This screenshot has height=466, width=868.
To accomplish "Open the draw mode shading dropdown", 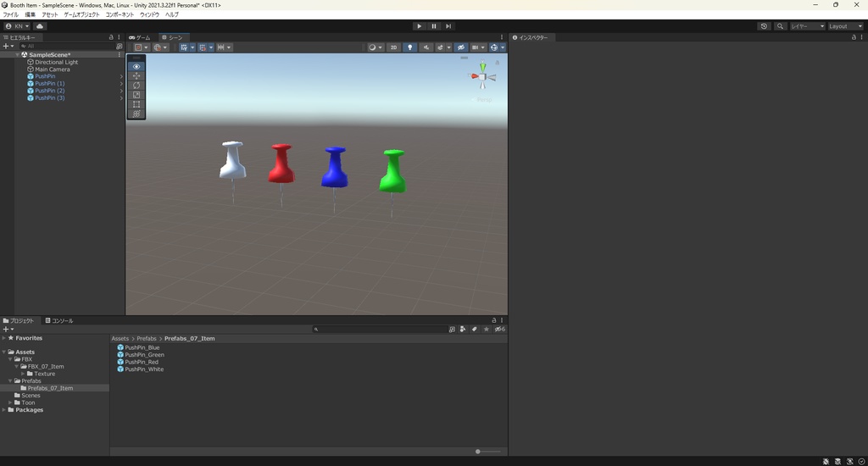I will [x=376, y=47].
